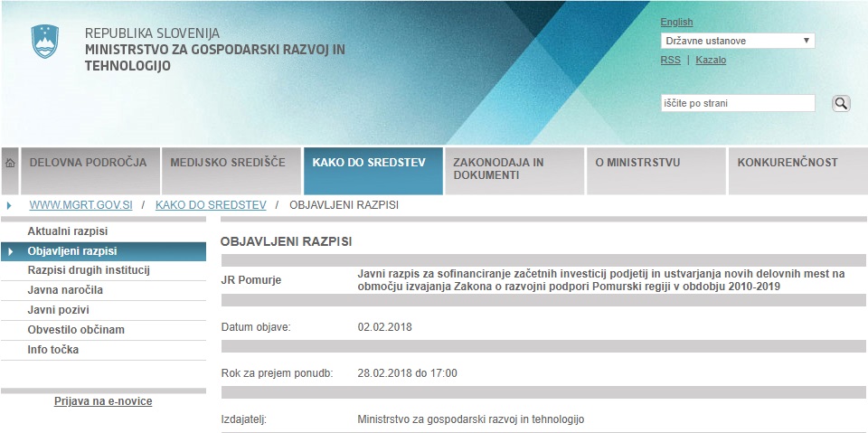This screenshot has height=433, width=868.
Task: Go to home page via house icon
Action: [x=10, y=171]
